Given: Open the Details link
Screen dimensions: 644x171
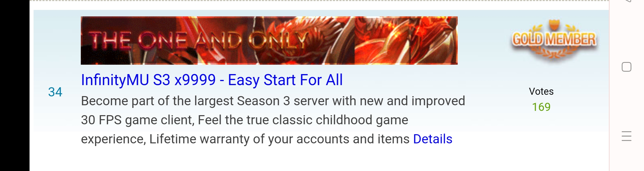Looking at the screenshot, I should (433, 139).
